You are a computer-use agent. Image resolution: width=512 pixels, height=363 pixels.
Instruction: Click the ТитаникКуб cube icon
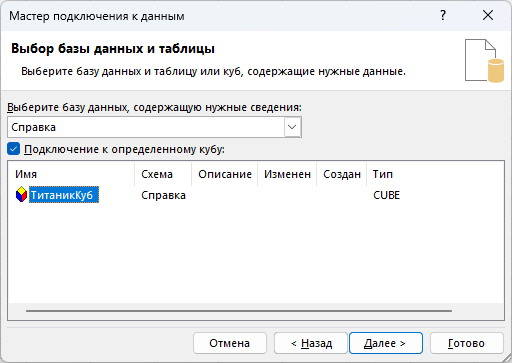coord(21,195)
